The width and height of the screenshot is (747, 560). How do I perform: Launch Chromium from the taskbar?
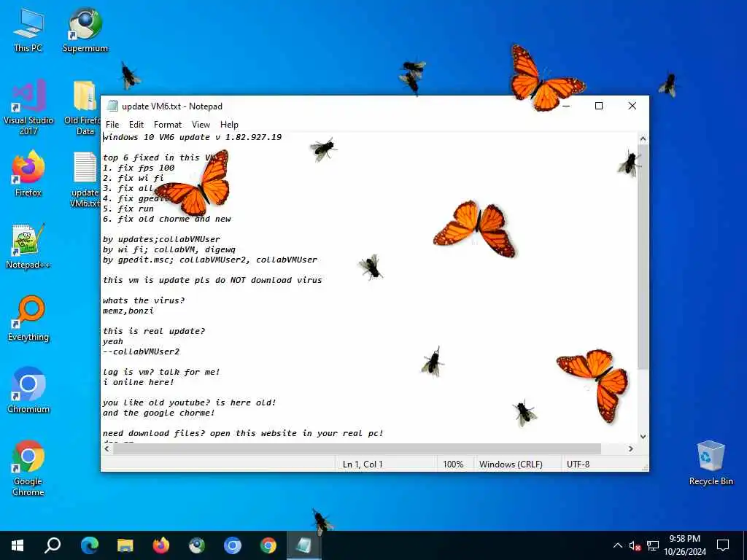[x=233, y=545]
